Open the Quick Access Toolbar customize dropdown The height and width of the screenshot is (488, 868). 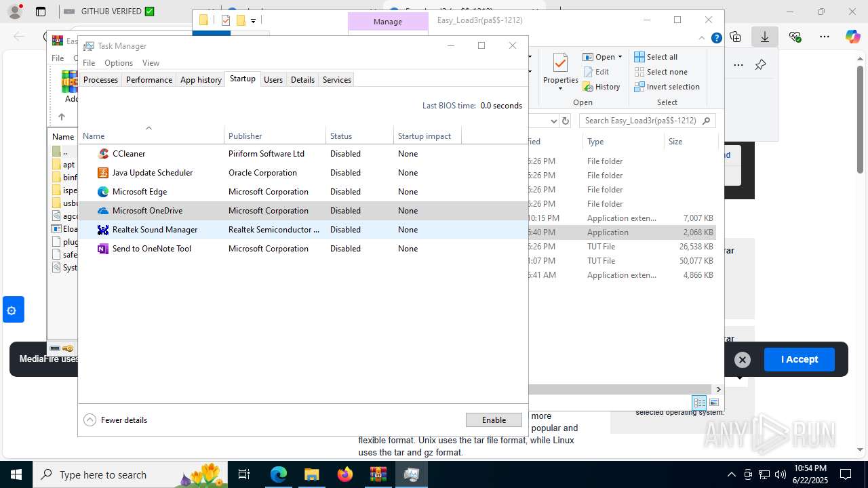(253, 21)
